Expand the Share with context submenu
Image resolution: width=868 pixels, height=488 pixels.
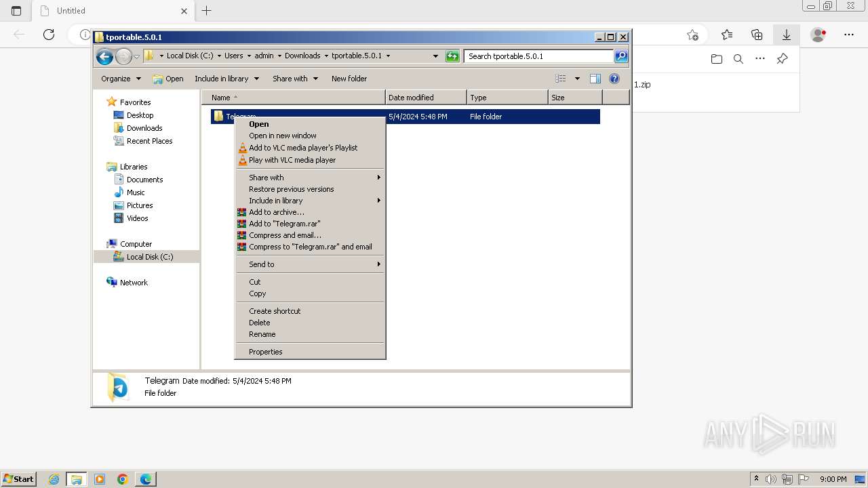[x=310, y=178]
